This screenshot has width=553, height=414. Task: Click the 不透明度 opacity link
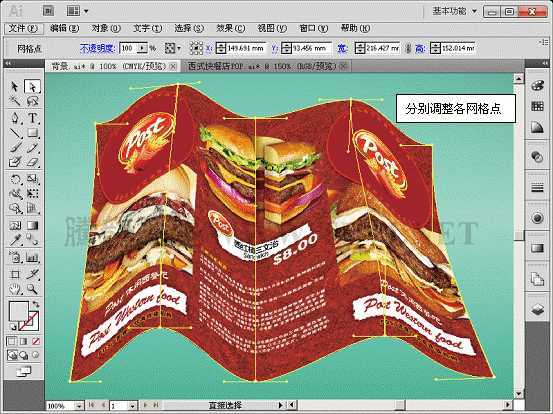tap(97, 48)
